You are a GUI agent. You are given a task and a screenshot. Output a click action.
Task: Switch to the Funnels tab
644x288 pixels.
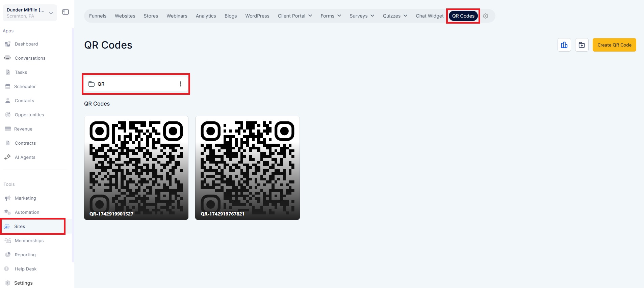[x=98, y=16]
